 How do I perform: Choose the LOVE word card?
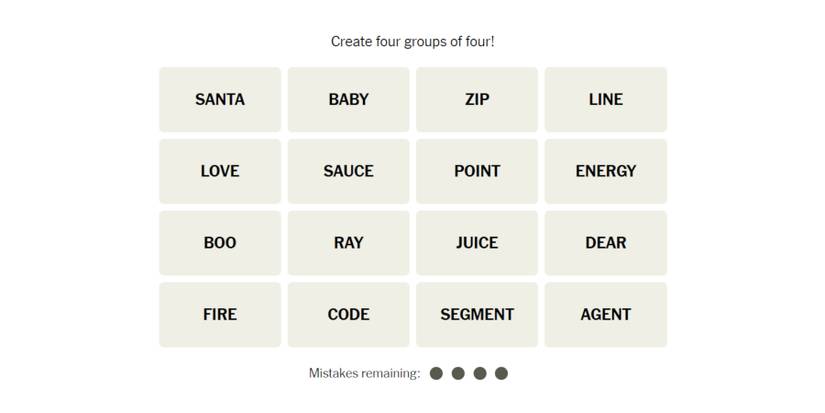[220, 171]
